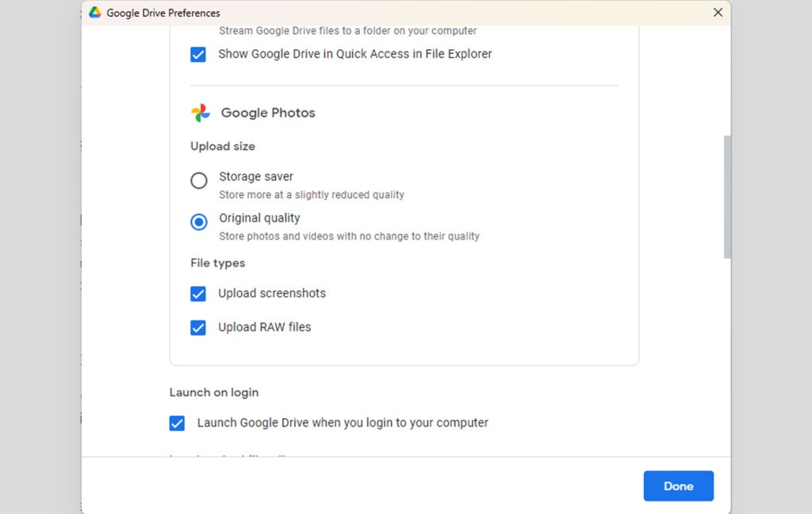
Task: Select the Storage saver radio button
Action: coord(199,180)
